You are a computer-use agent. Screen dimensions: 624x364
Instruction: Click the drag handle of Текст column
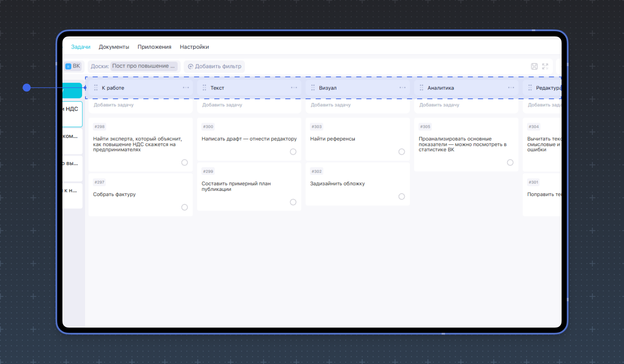pyautogui.click(x=204, y=88)
